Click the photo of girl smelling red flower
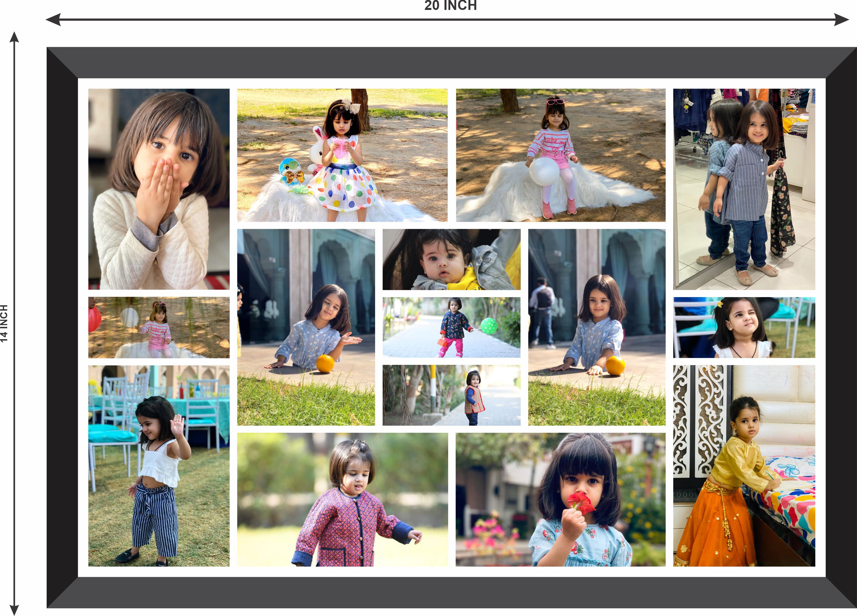 pos(560,499)
